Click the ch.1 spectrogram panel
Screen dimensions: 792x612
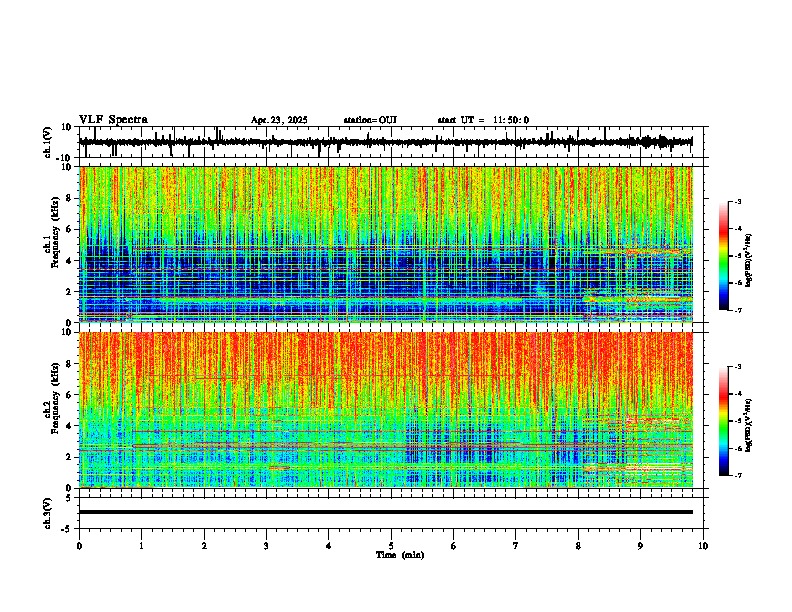[386, 244]
